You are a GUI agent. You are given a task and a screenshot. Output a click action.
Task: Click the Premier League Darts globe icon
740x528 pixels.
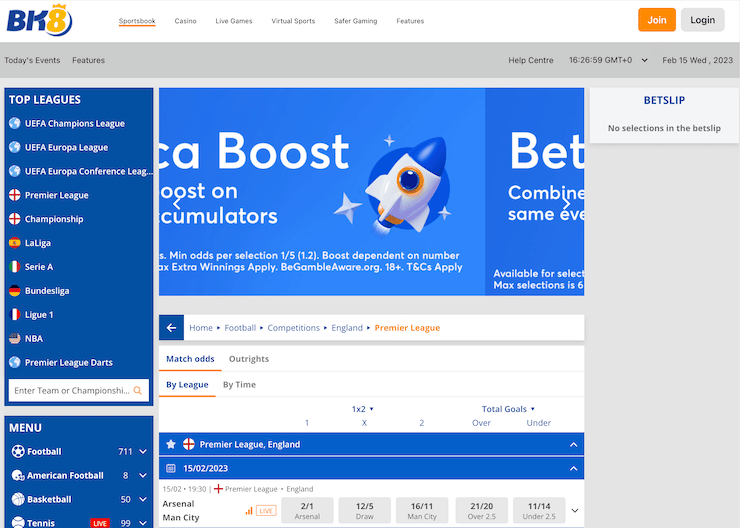tap(15, 362)
